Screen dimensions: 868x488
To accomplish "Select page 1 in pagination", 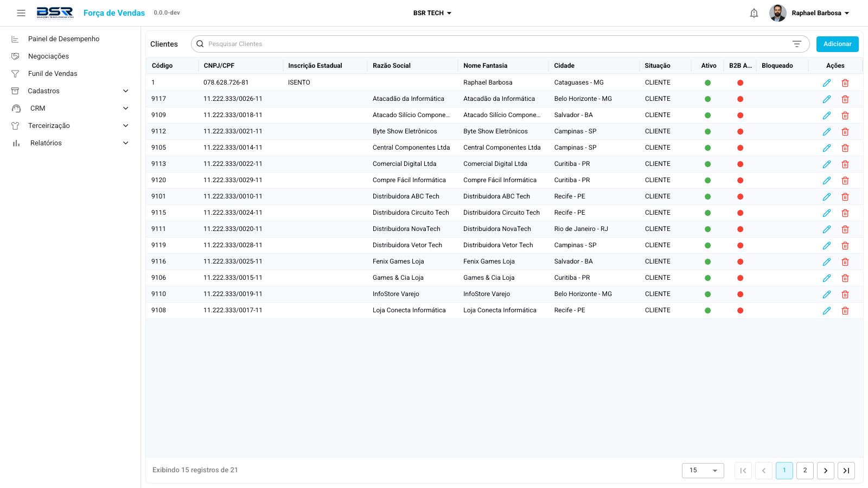I will [x=784, y=471].
